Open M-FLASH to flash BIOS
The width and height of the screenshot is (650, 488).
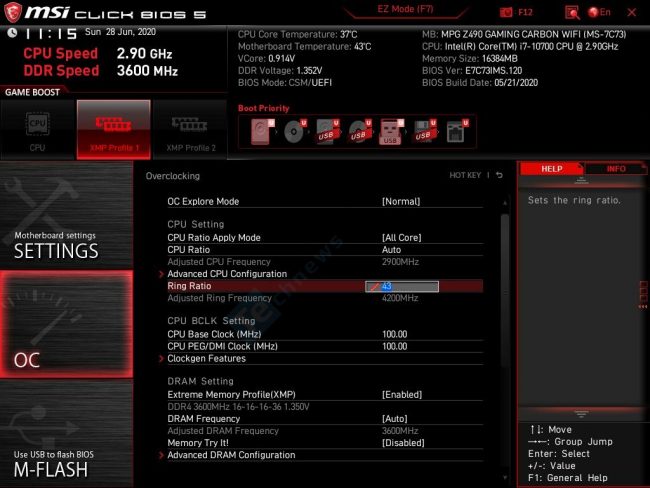coord(66,434)
